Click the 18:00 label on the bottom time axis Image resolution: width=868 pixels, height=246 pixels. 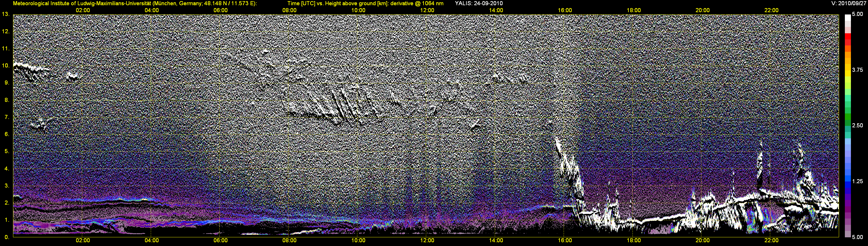pos(634,241)
